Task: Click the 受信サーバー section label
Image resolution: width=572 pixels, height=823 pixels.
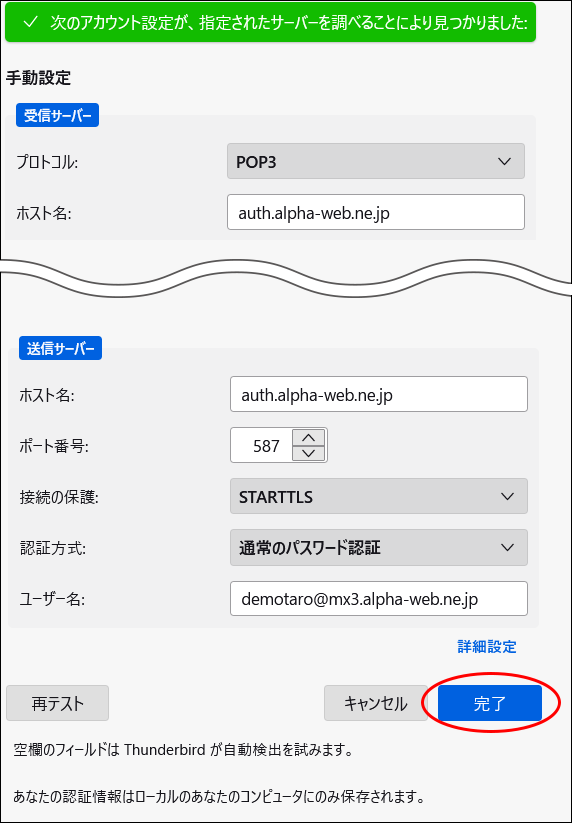Action: click(58, 115)
